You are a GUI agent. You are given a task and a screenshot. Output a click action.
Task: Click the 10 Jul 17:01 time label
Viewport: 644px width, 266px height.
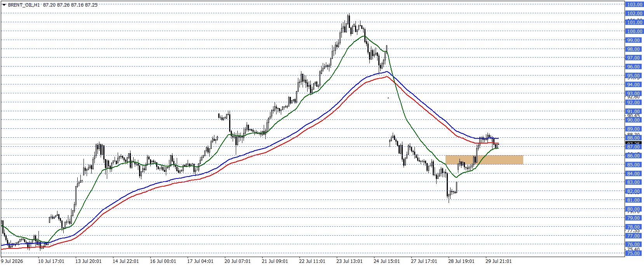coord(51,261)
